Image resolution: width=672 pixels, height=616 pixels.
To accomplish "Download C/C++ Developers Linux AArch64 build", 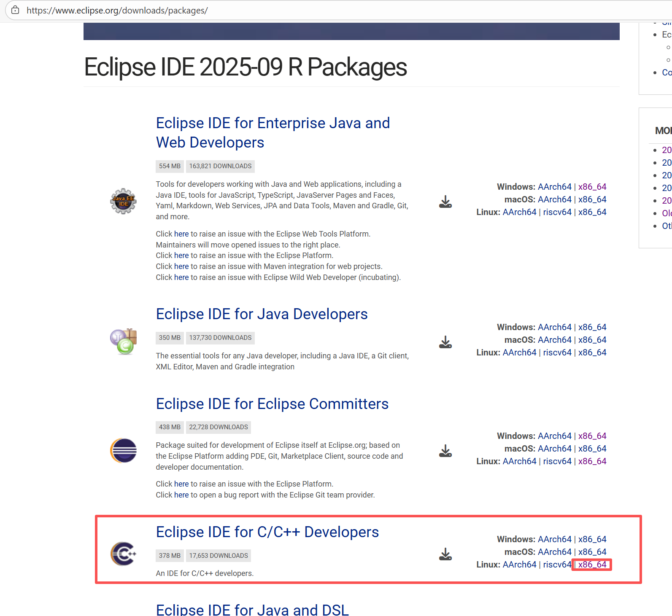I will (x=519, y=565).
